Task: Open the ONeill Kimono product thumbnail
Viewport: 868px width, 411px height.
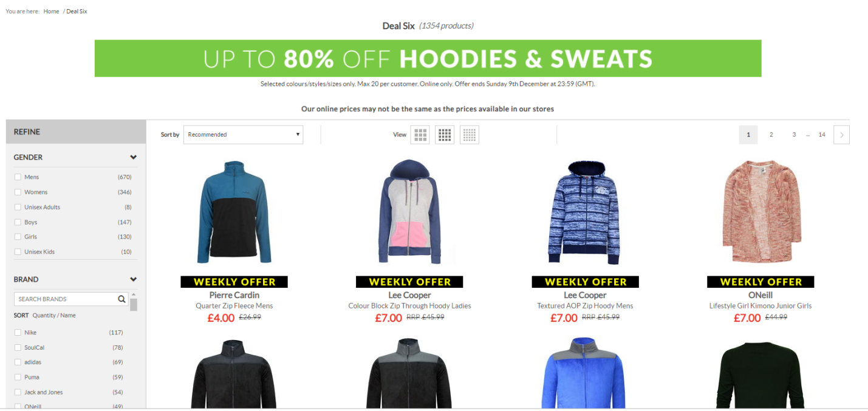Action: point(760,211)
